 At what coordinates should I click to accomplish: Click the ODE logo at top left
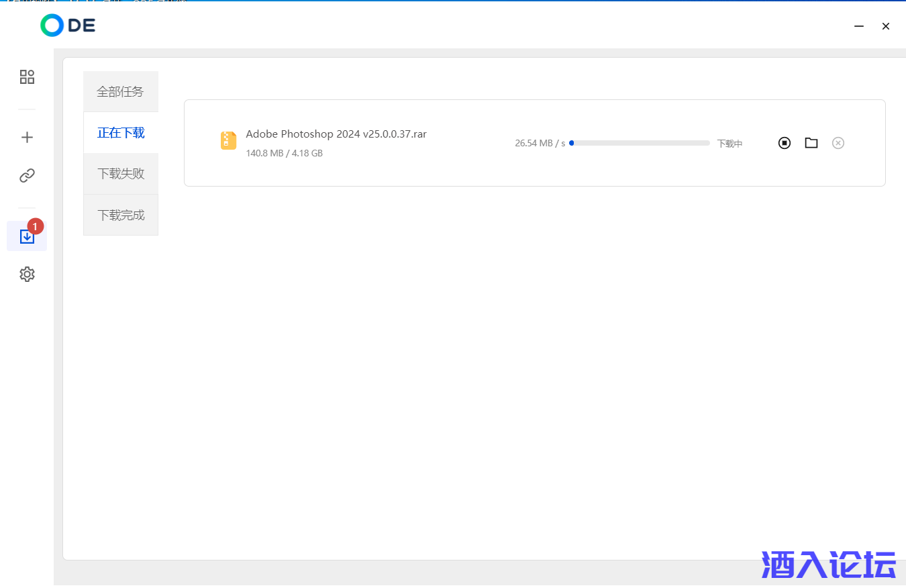(68, 26)
